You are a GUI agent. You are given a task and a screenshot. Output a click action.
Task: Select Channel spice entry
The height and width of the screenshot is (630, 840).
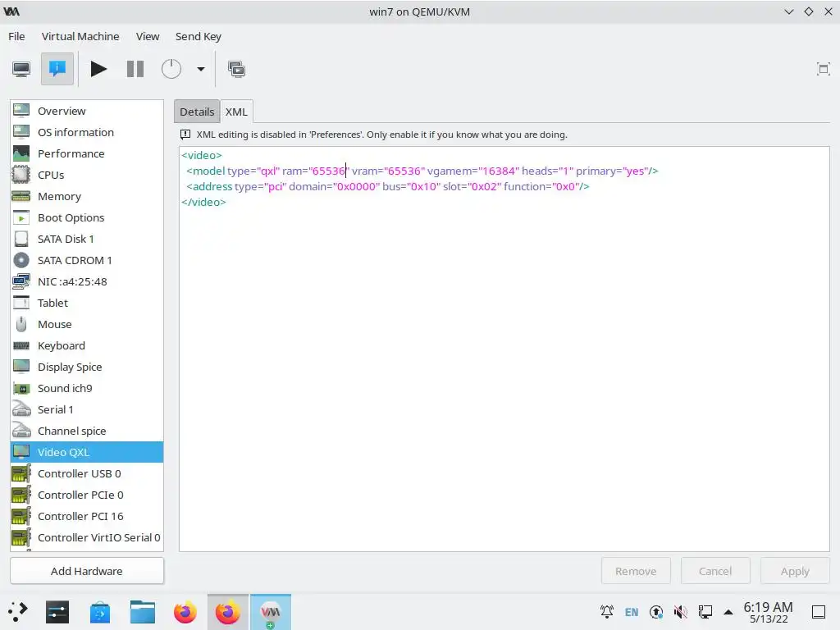pos(87,431)
